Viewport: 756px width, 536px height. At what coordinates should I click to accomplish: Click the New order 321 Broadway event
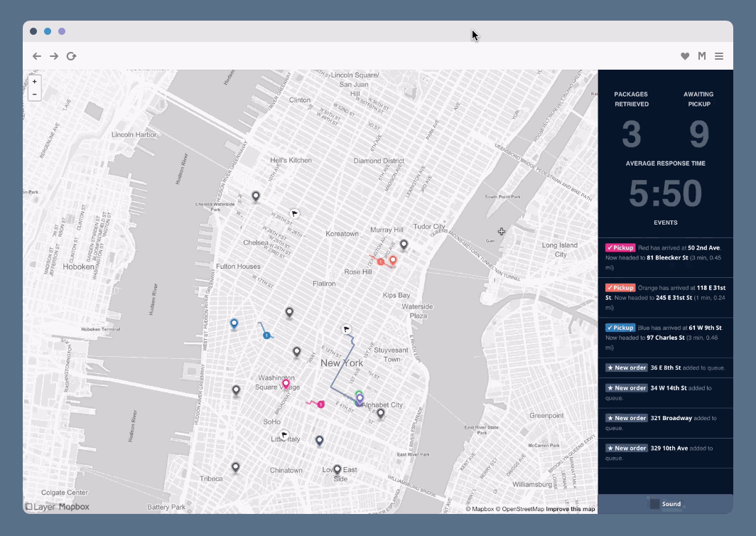pos(665,423)
